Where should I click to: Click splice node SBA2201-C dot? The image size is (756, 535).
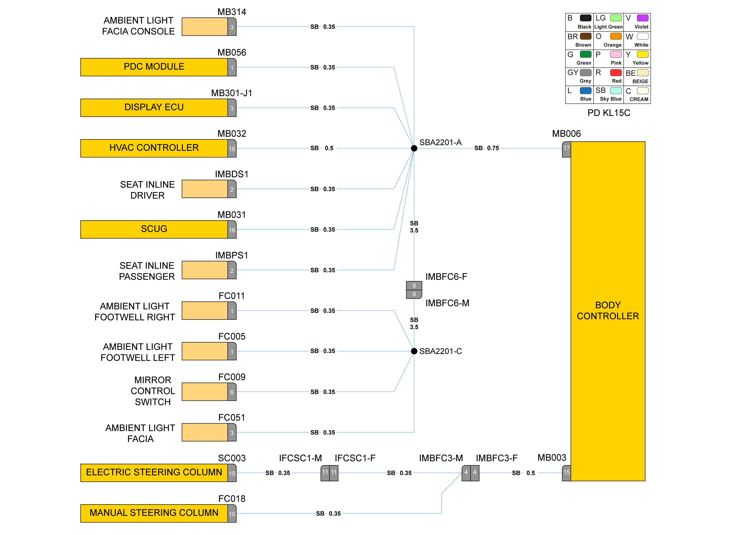pyautogui.click(x=414, y=351)
